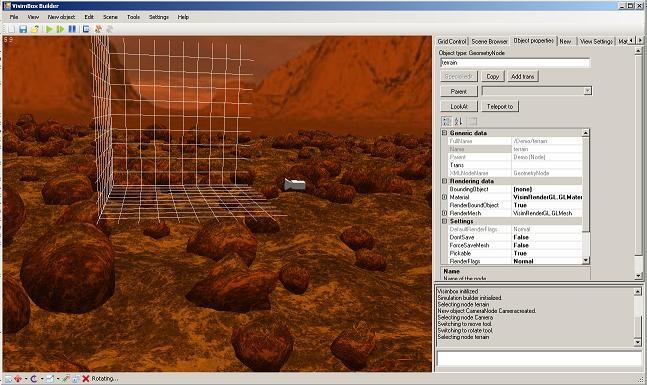Screen dimensions: 647x385
Task: Click the log panel scroll down arrow
Action: pyautogui.click(x=638, y=342)
